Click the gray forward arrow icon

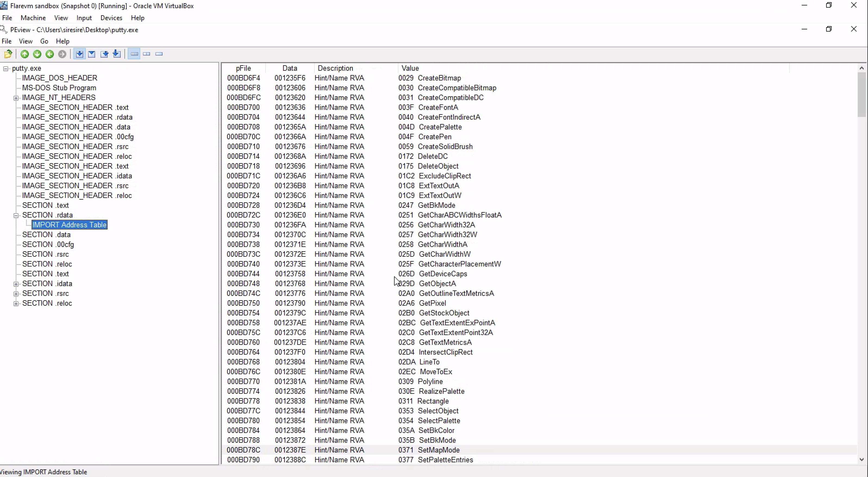pyautogui.click(x=62, y=54)
